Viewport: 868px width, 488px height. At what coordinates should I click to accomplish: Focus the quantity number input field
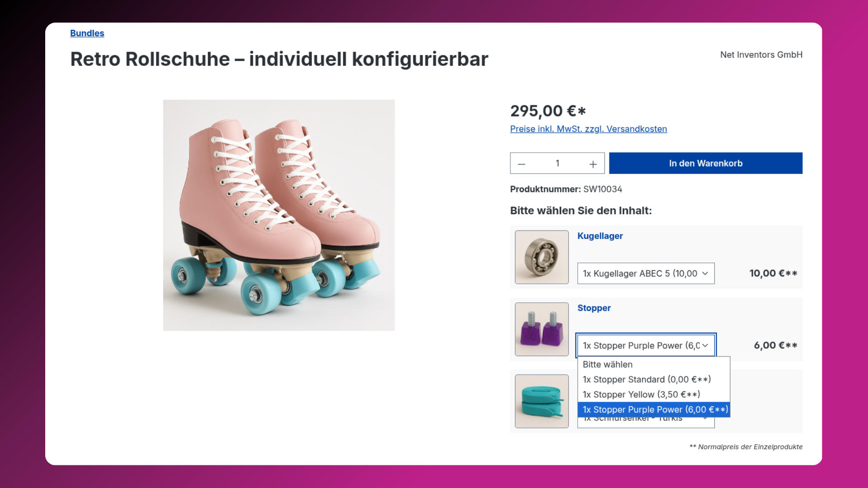(557, 163)
